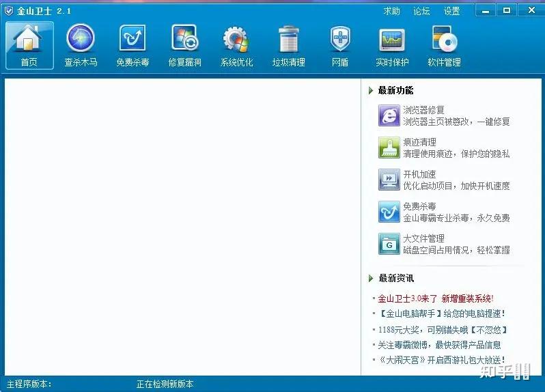Minimize the 金山卫士 window
This screenshot has height=392, width=545.
coord(486,11)
